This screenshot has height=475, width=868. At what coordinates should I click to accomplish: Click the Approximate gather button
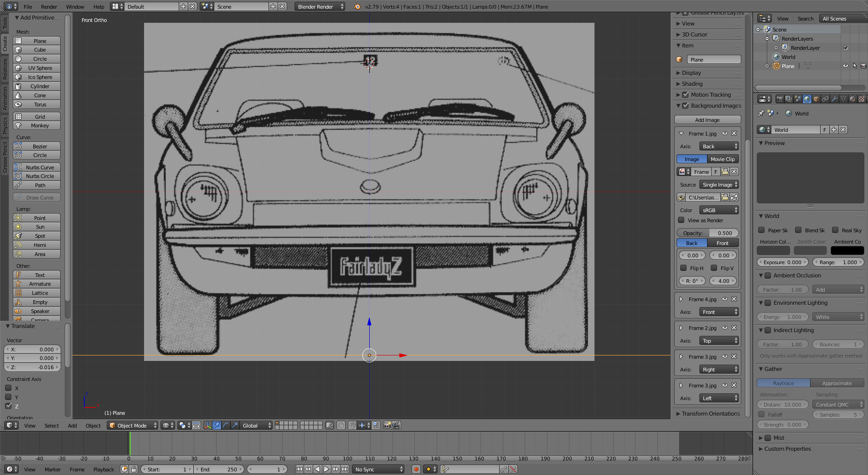[x=837, y=383]
